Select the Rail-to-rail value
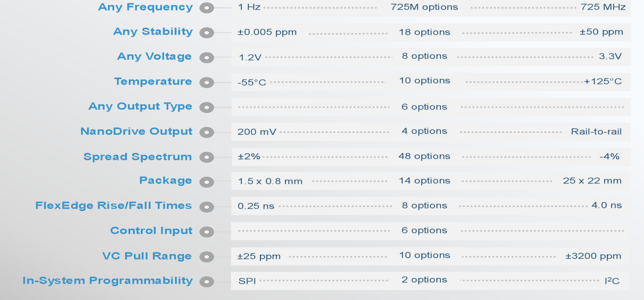 coord(596,132)
